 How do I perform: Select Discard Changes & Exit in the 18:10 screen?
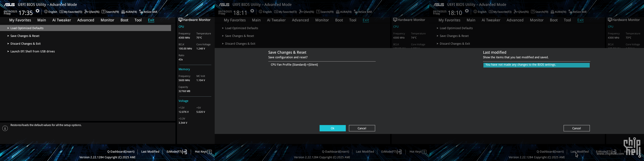455,44
